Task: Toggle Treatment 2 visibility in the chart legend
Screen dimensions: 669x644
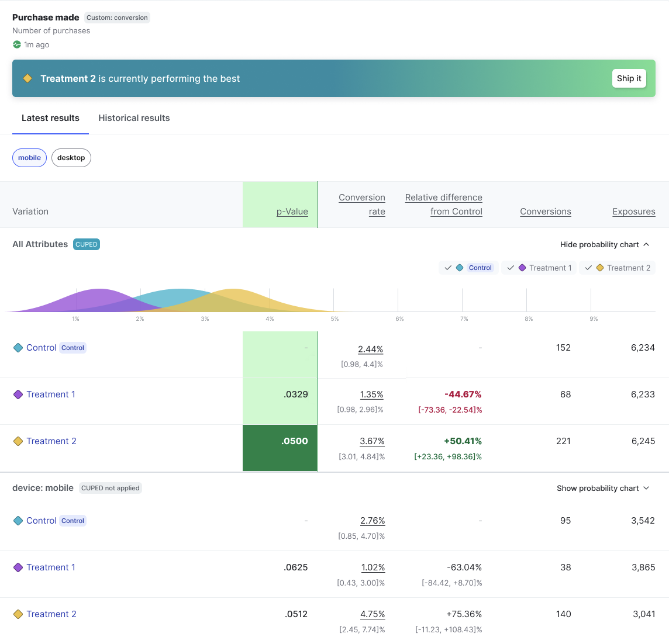Action: [x=588, y=267]
